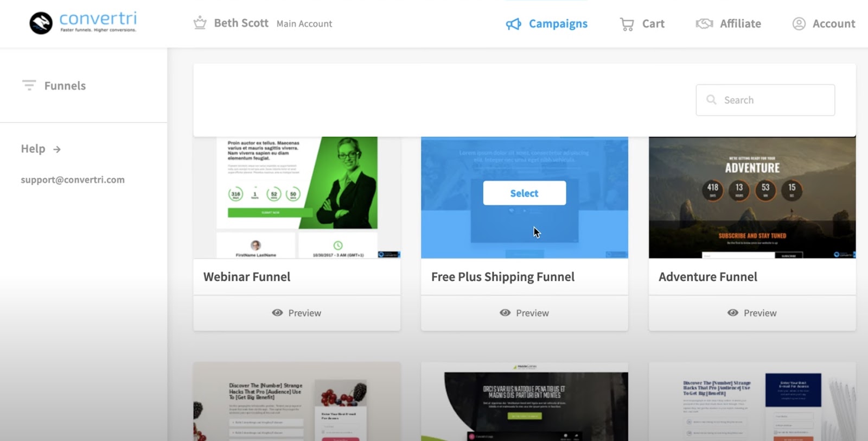868x441 pixels.
Task: Open Funnels in the sidebar
Action: pos(65,86)
